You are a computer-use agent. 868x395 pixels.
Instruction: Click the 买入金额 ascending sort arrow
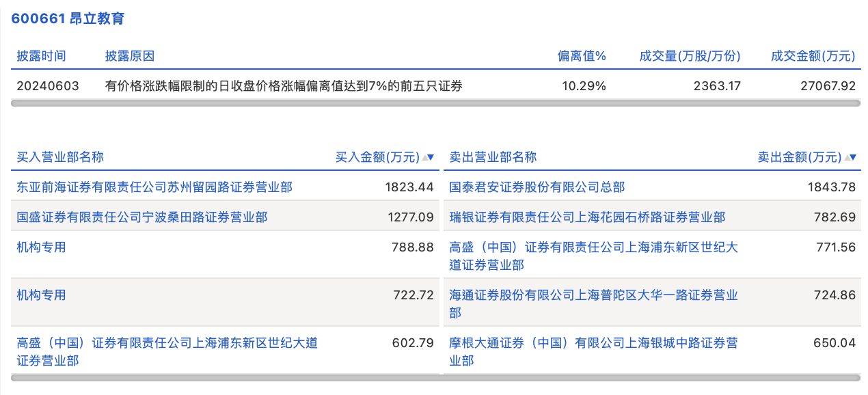click(424, 157)
